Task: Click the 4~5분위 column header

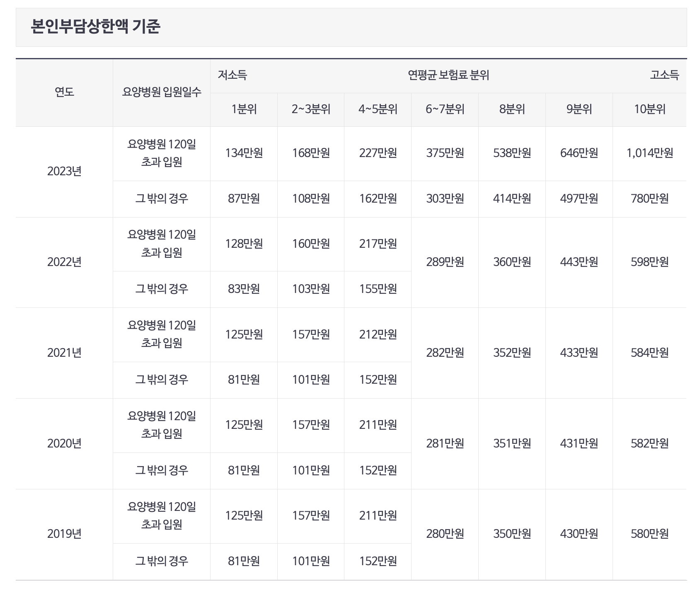Action: point(377,109)
